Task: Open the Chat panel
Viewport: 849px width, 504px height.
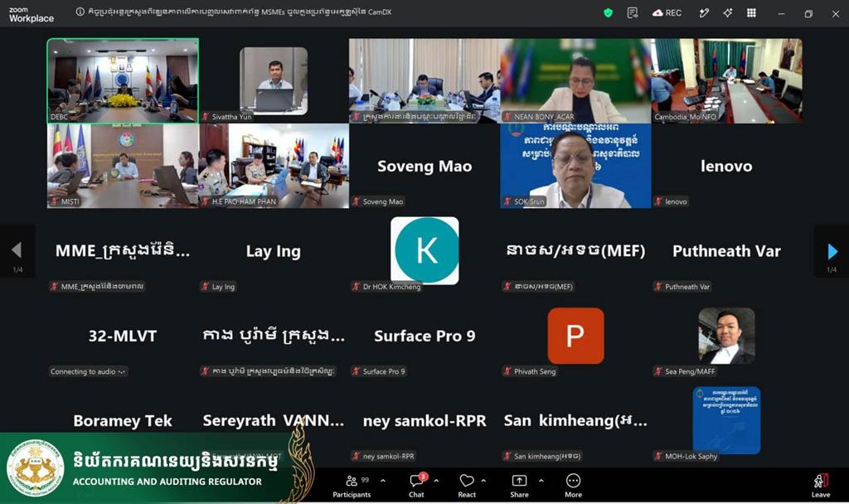Action: point(416,486)
